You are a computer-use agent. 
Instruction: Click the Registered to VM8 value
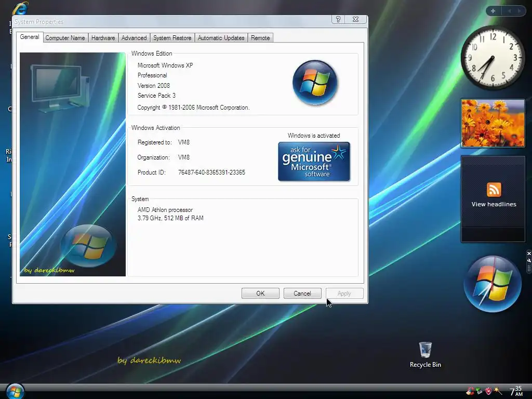click(183, 142)
